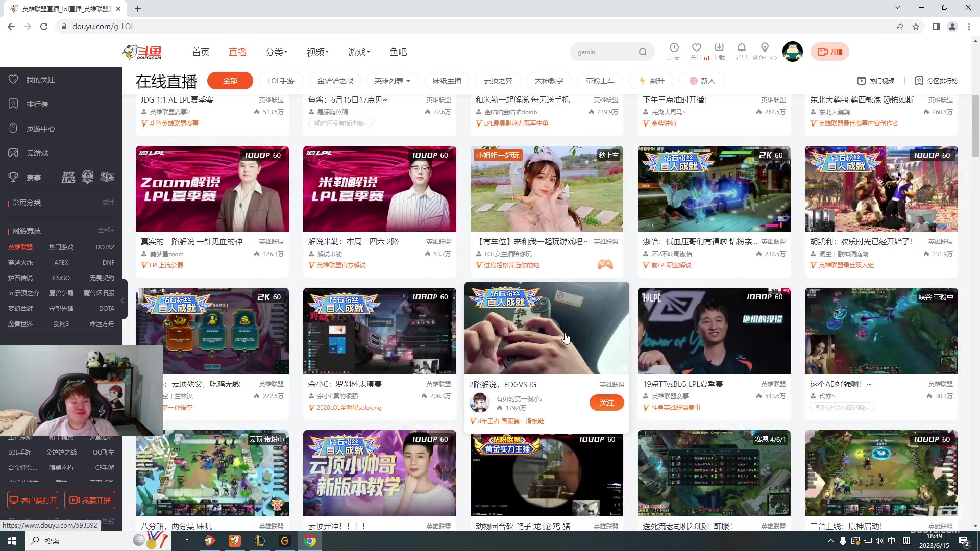Viewport: 980px width, 551px height.
Task: Click the speaker volume icon in the tray
Action: click(x=879, y=541)
